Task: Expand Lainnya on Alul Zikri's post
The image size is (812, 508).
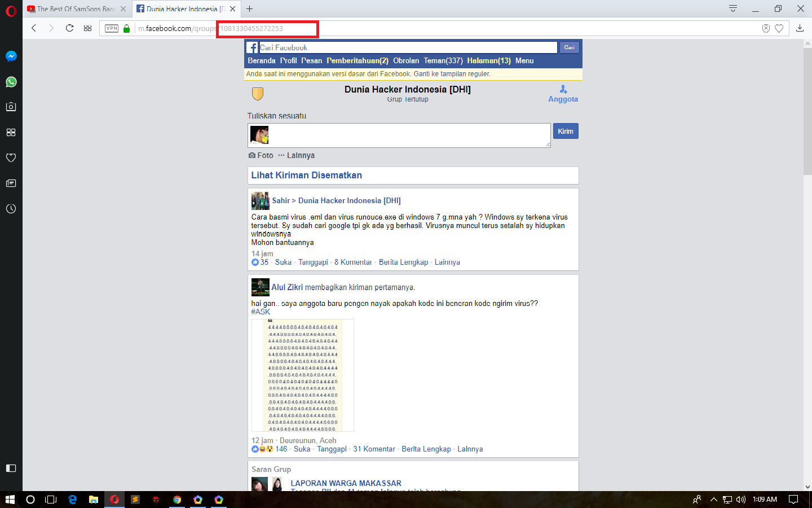Action: click(x=470, y=449)
